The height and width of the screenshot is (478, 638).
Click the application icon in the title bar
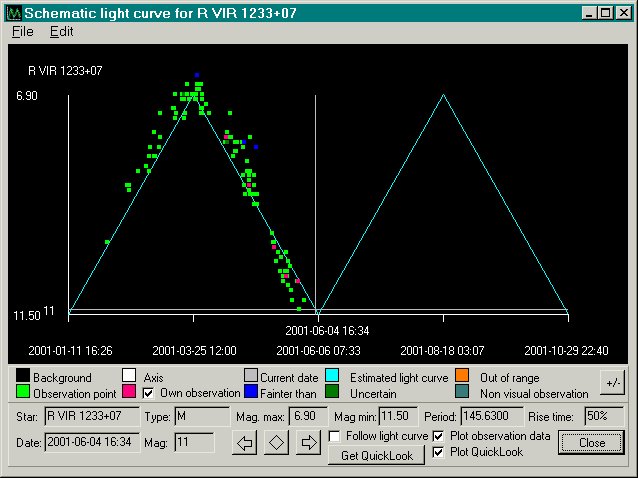tap(14, 13)
